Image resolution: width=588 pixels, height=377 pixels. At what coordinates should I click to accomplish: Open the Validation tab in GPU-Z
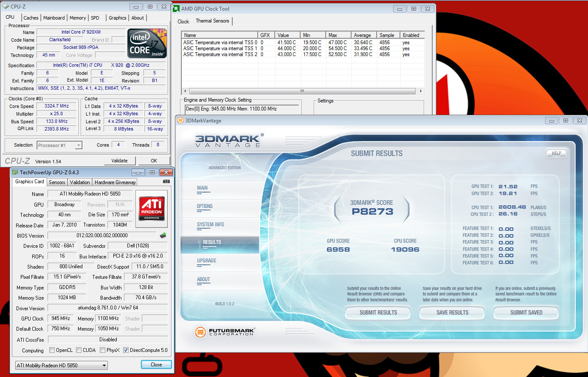point(80,182)
